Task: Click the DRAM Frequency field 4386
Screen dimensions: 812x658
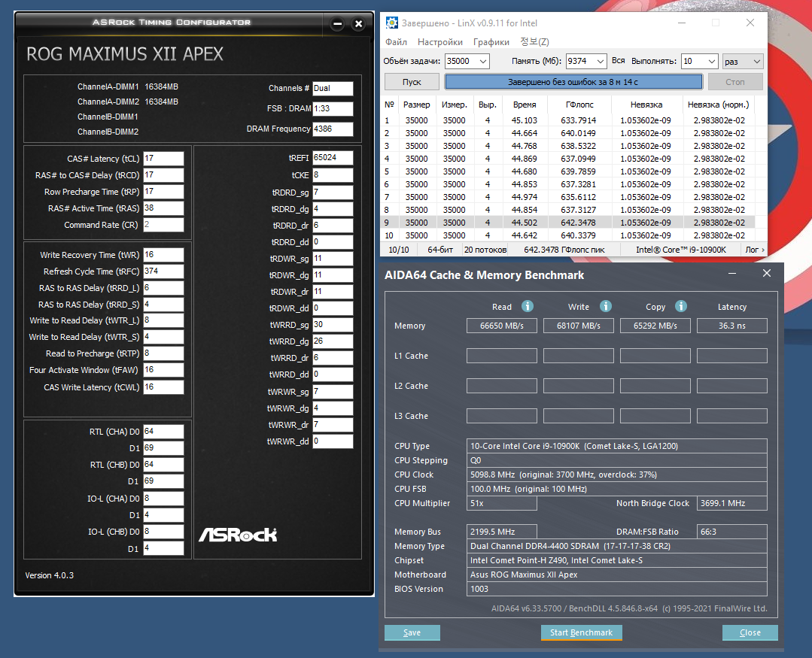Action: pyautogui.click(x=333, y=129)
